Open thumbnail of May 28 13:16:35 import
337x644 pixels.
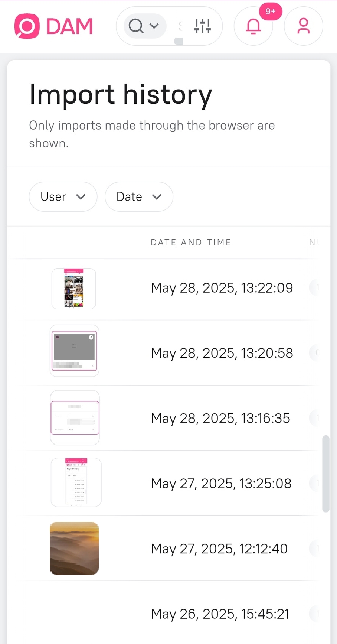tap(75, 417)
